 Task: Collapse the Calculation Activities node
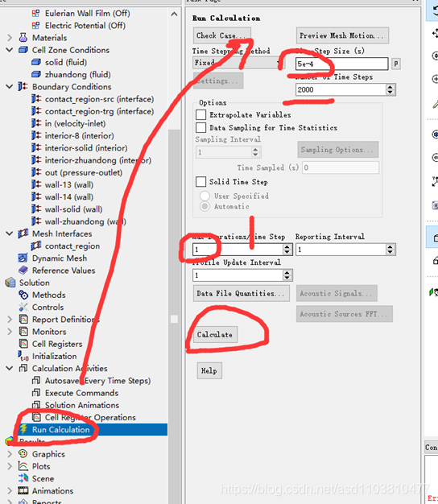[x=10, y=369]
